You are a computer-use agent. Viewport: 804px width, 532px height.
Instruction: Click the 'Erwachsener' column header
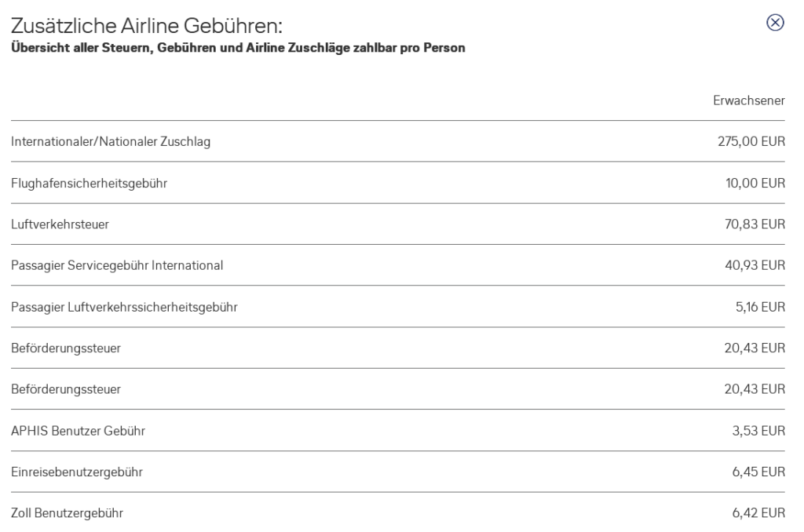pyautogui.click(x=749, y=100)
